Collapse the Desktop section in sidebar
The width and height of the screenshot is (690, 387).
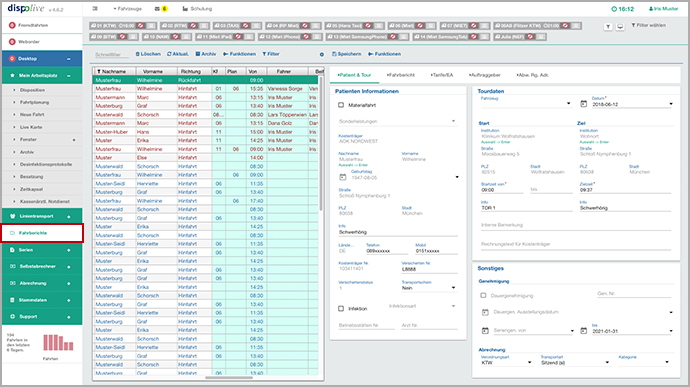[x=69, y=59]
